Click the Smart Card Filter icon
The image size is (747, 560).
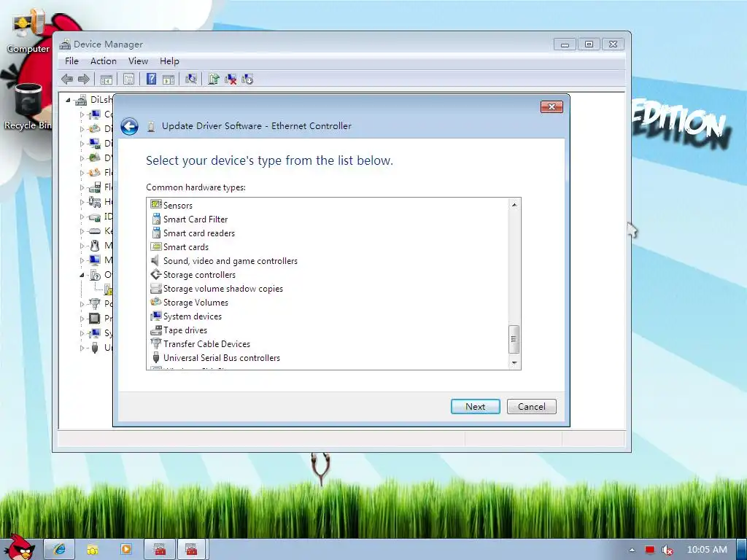pyautogui.click(x=156, y=219)
